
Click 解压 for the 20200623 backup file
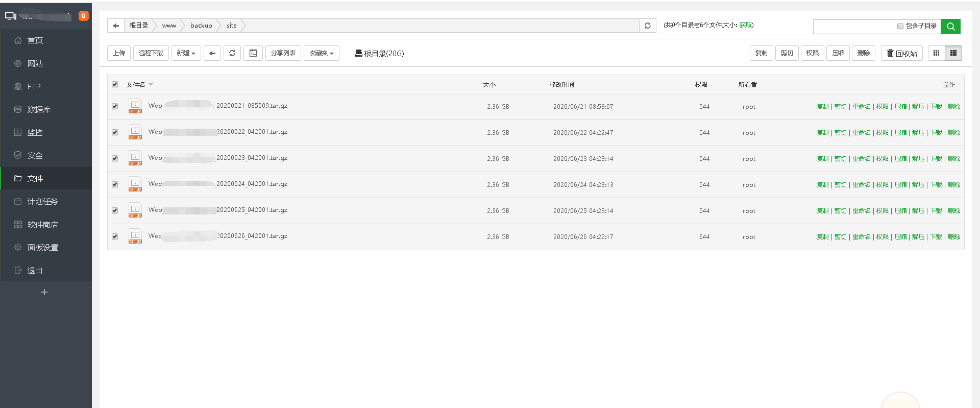[918, 159]
